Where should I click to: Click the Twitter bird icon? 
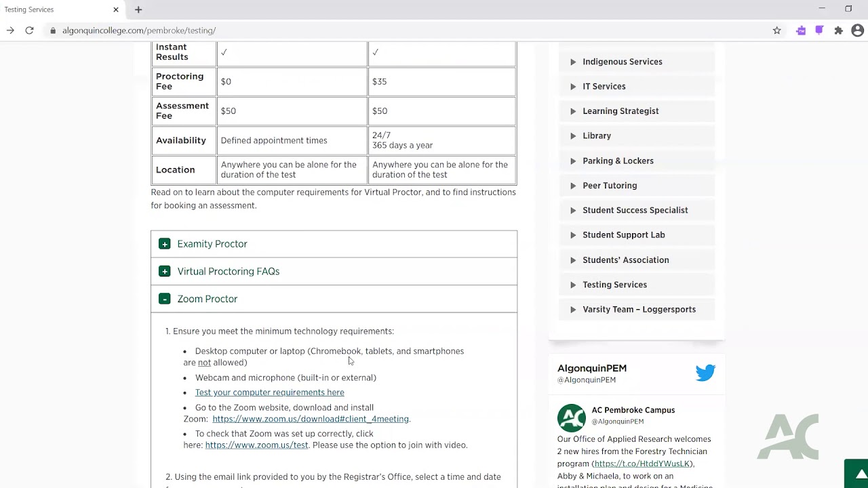click(705, 372)
